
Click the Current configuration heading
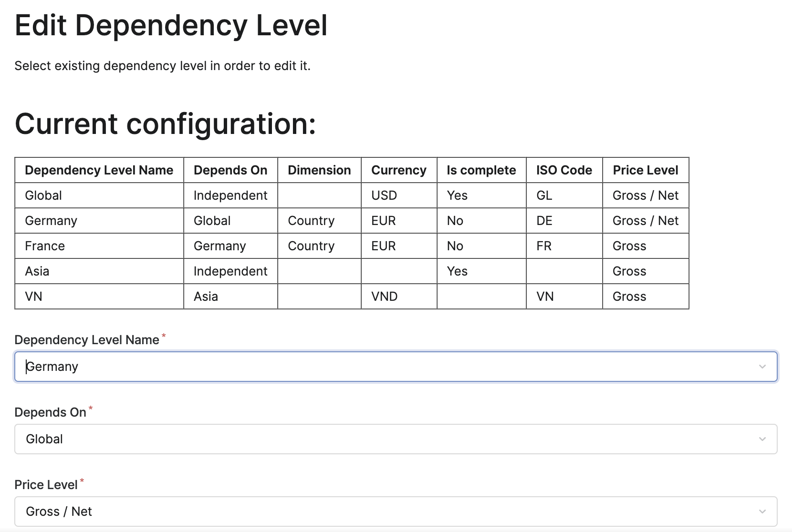(166, 124)
